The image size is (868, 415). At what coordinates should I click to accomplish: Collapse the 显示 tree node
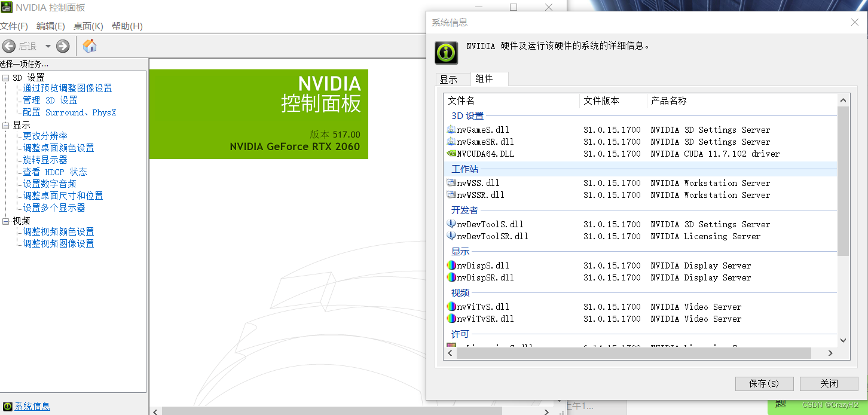tap(6, 126)
